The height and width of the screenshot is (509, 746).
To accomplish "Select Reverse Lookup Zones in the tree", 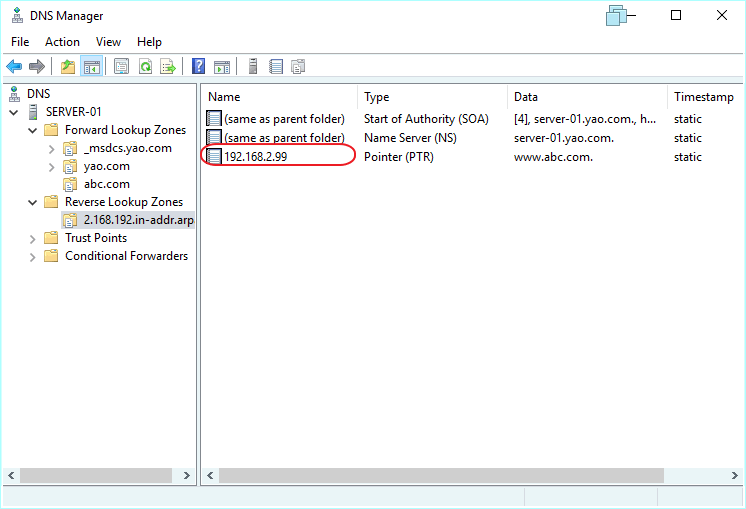I will 124,202.
